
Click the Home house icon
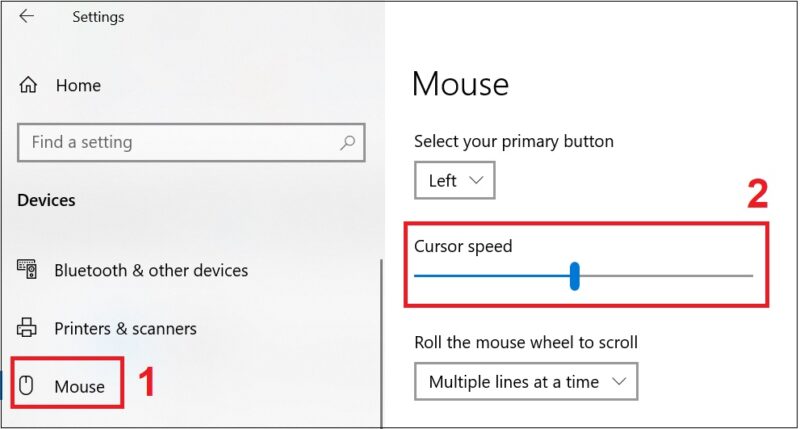coord(29,85)
